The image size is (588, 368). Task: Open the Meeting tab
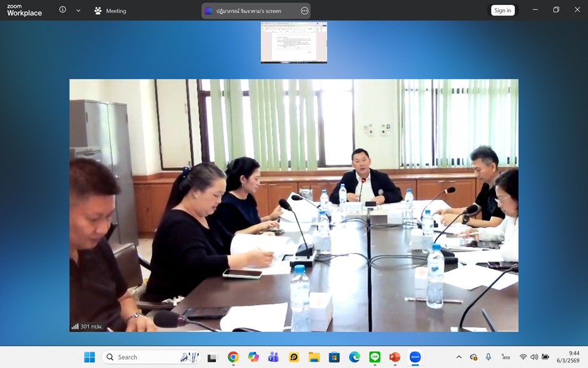[110, 11]
